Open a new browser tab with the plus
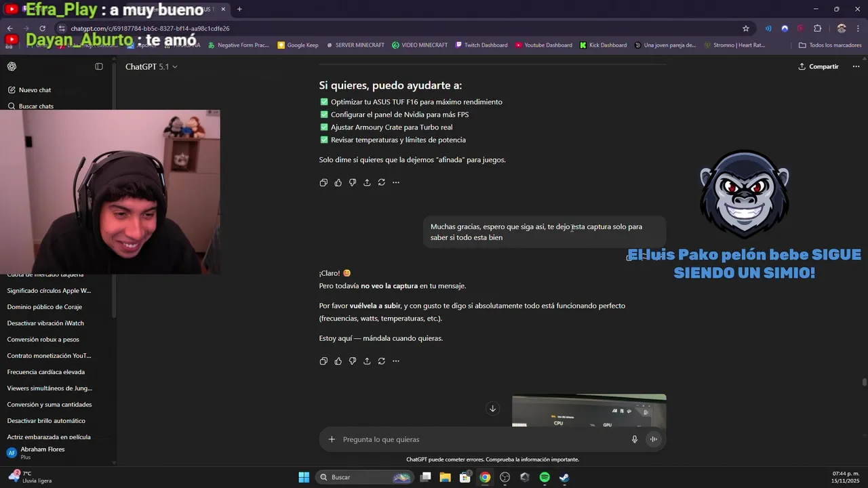 coord(239,9)
